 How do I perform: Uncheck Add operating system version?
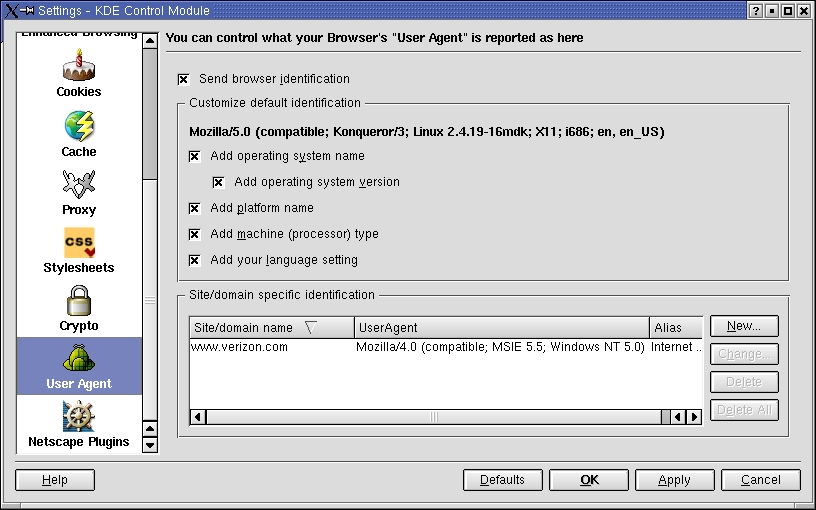pyautogui.click(x=219, y=183)
